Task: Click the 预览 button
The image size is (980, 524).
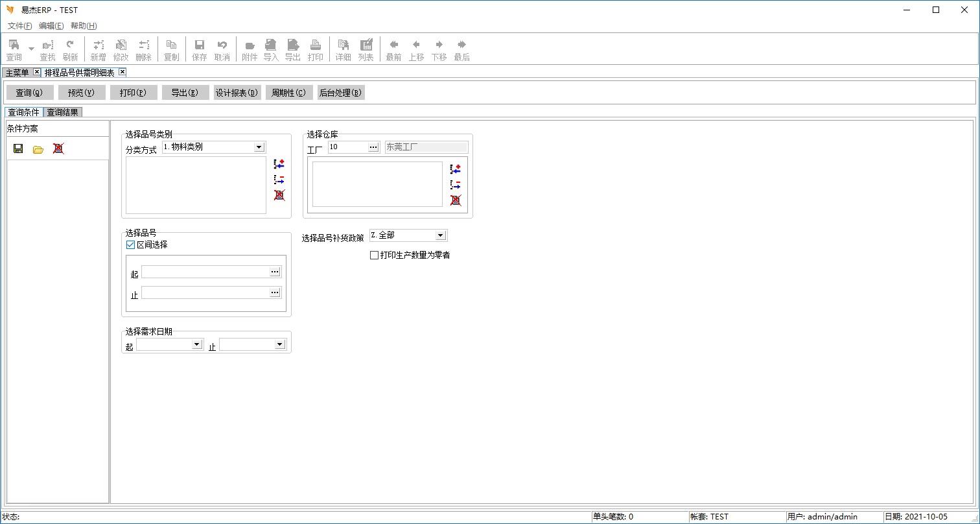Action: click(82, 93)
